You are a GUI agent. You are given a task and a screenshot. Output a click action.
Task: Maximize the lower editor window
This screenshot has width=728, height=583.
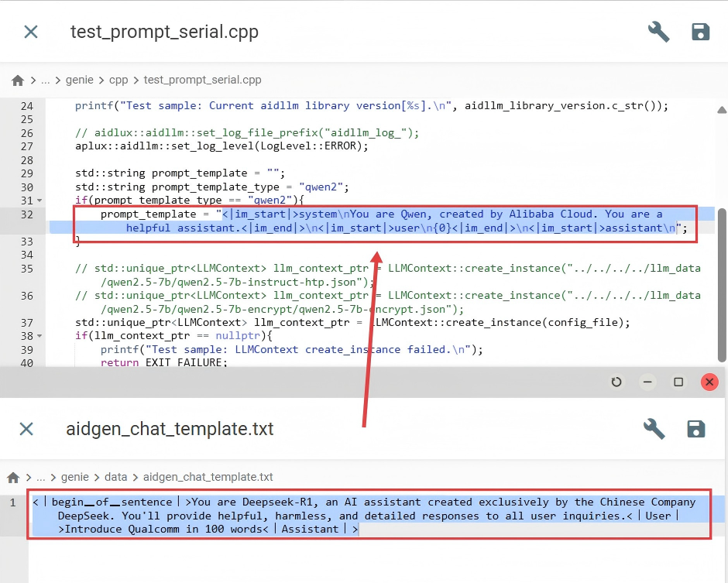[678, 382]
